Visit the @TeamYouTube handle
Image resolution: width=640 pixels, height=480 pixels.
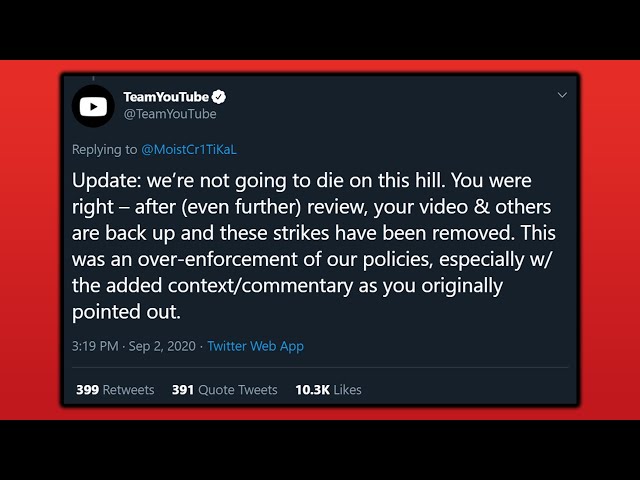click(x=170, y=114)
